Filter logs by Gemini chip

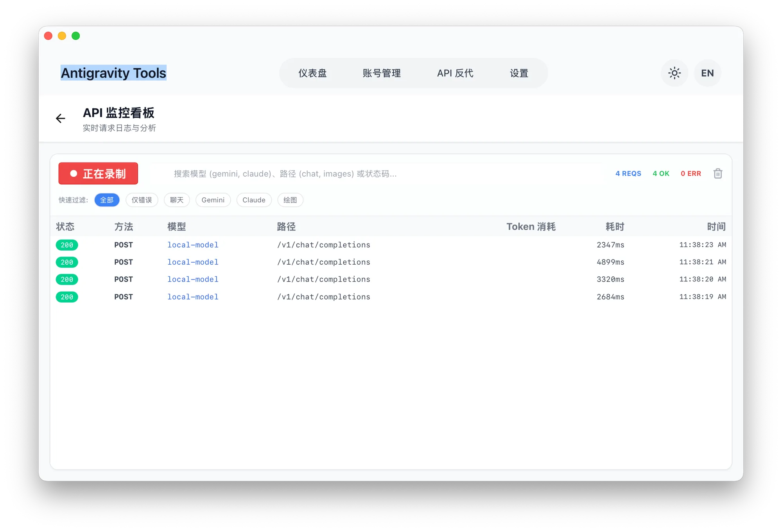point(213,200)
